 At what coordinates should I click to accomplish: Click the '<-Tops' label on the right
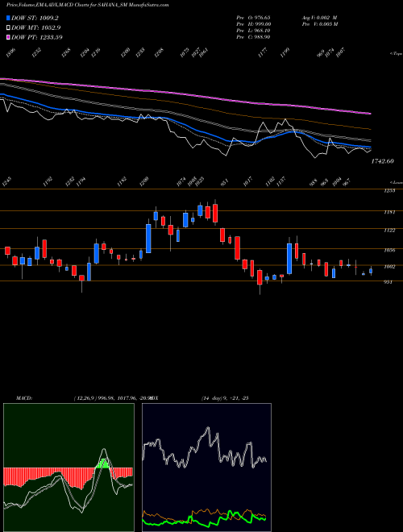pyautogui.click(x=396, y=54)
